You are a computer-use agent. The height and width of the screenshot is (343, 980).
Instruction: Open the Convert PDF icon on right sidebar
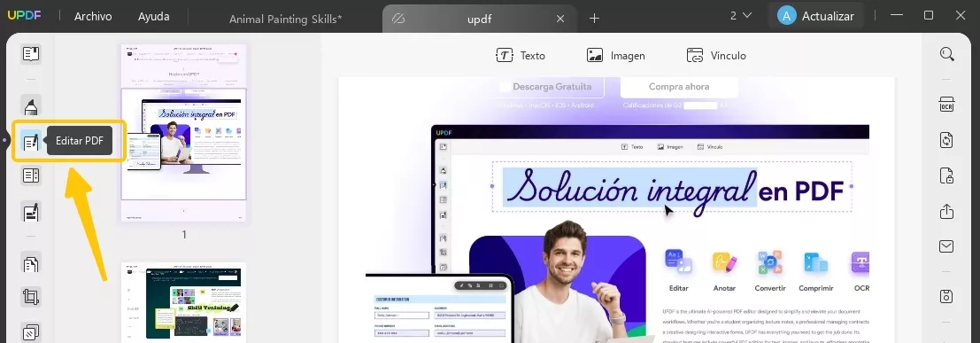point(947,139)
